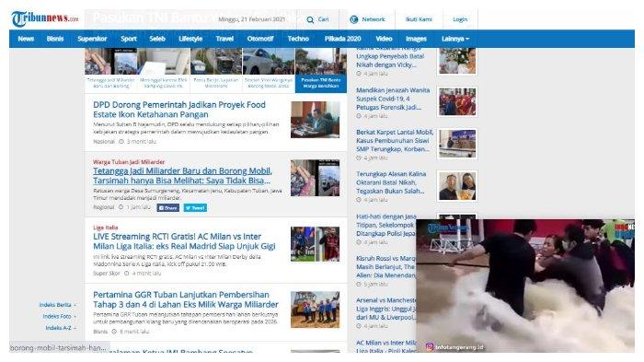Go to the Pilkada 2020 section
The height and width of the screenshot is (362, 644).
342,39
